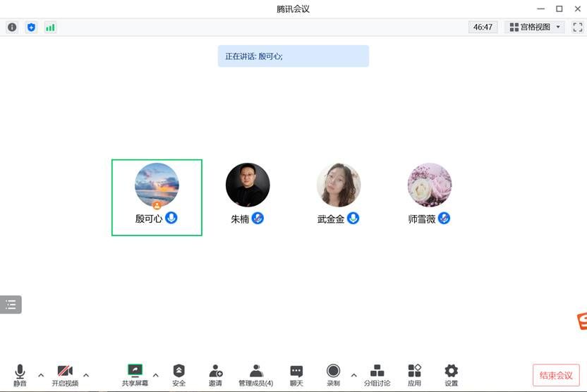Open 管理成员(4) participants list
This screenshot has width=587, height=392.
pos(256,375)
